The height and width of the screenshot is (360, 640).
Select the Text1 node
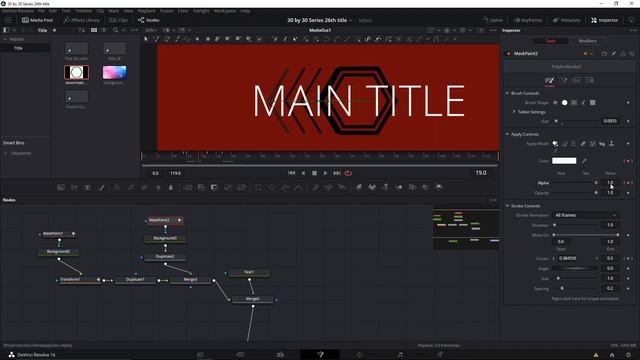pos(249,272)
